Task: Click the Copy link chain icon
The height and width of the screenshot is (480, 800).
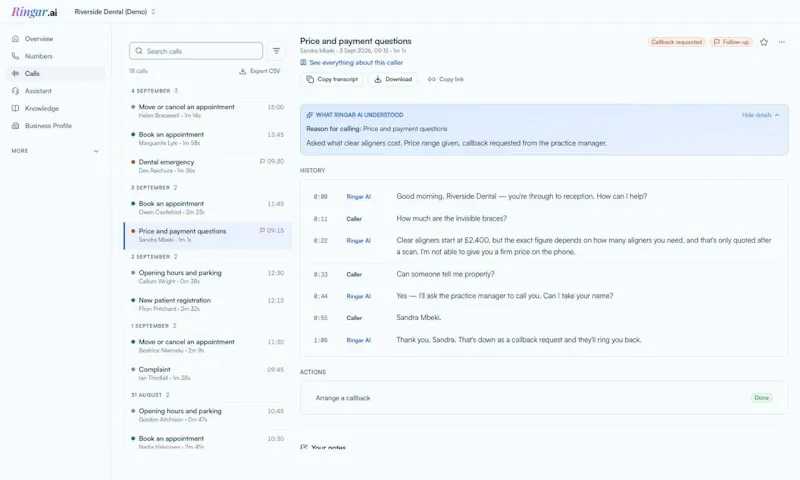Action: tap(432, 79)
